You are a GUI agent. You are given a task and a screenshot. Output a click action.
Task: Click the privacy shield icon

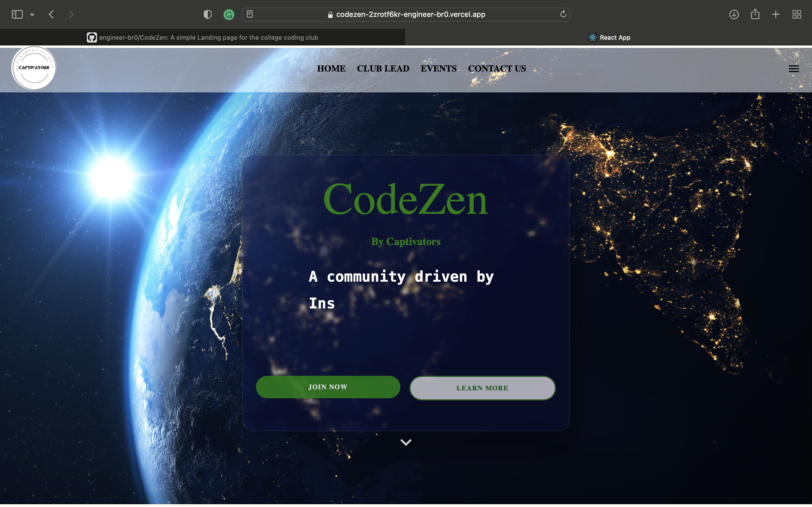pyautogui.click(x=207, y=14)
